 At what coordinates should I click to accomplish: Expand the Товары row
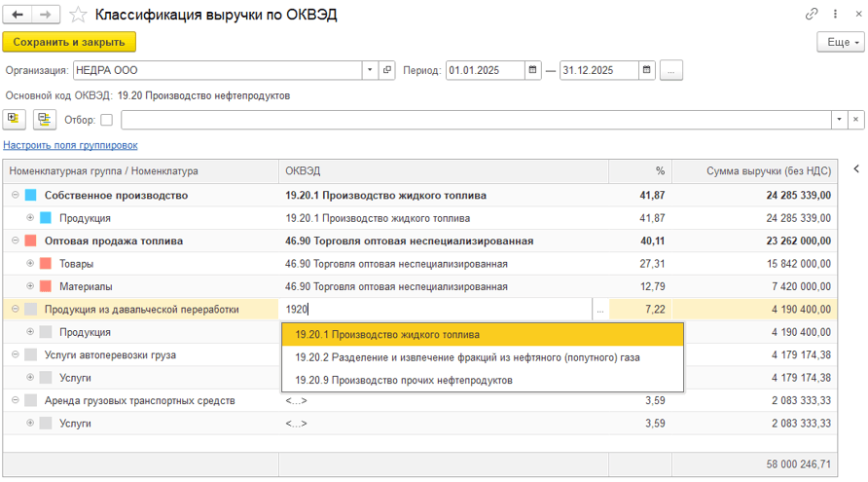[30, 264]
